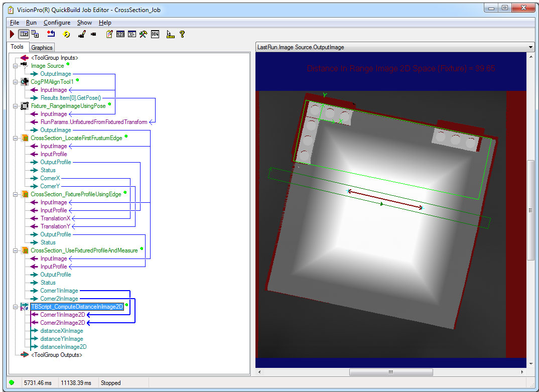The height and width of the screenshot is (392, 539).
Task: Switch to the Graphics tab
Action: [42, 48]
